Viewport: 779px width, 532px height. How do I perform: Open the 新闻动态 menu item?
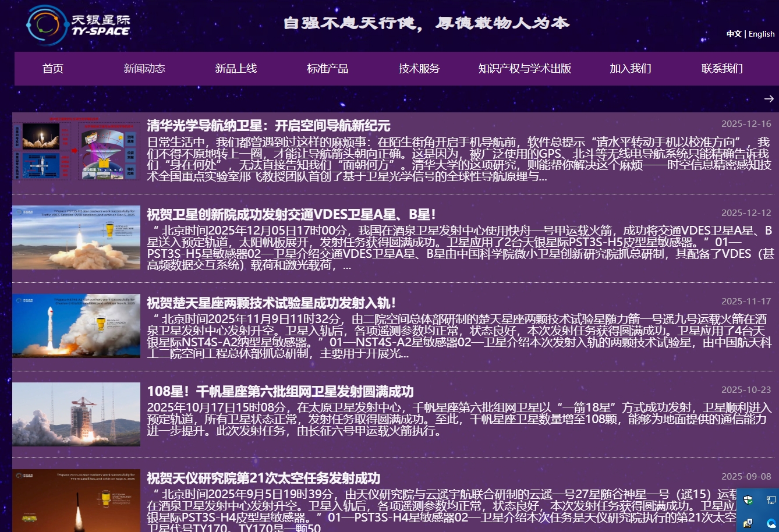tap(144, 69)
